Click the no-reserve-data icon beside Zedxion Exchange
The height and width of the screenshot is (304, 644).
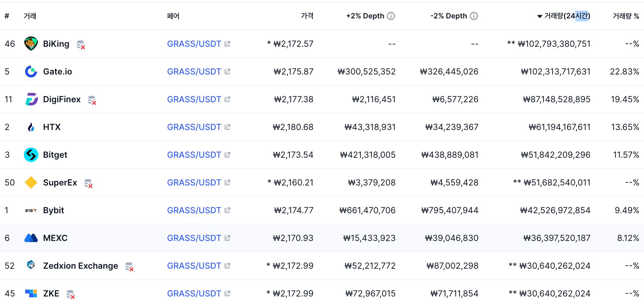click(x=129, y=267)
